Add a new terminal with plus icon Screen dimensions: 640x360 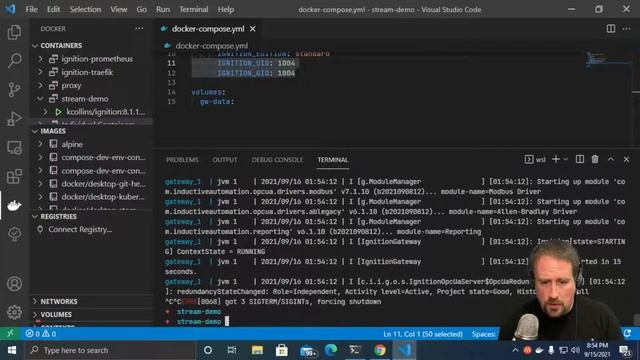click(x=556, y=159)
